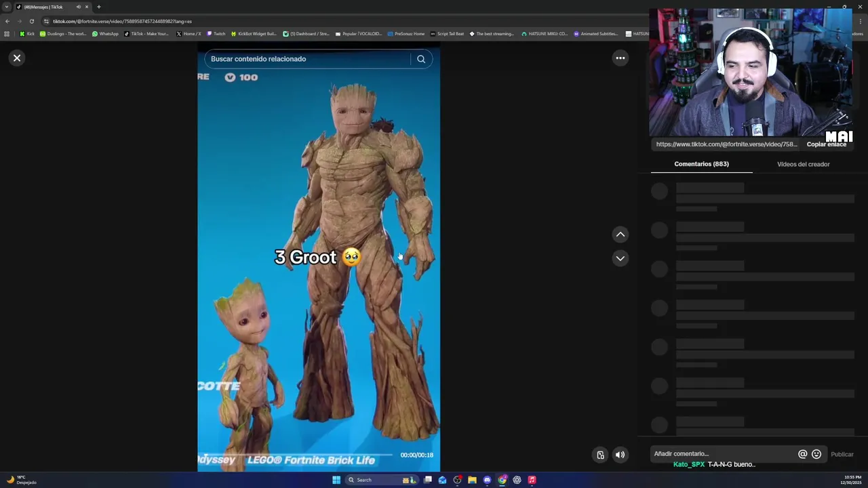Insert a mention with the @ icon
Image resolution: width=868 pixels, height=488 pixels.
[802, 454]
